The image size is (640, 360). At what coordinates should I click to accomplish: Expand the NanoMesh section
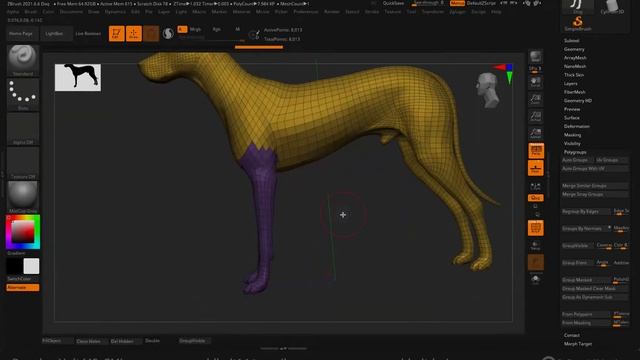[575, 66]
